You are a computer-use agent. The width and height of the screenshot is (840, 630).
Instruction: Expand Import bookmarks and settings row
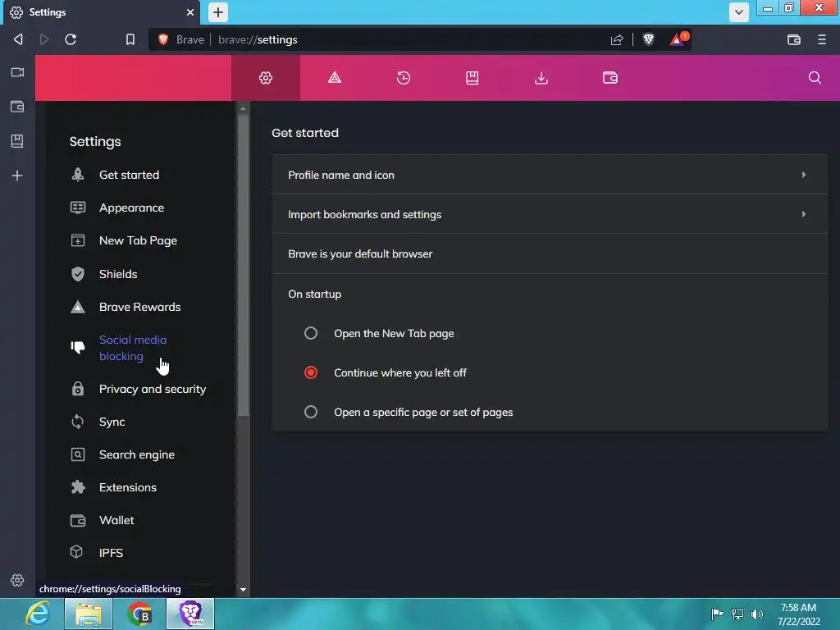click(550, 214)
